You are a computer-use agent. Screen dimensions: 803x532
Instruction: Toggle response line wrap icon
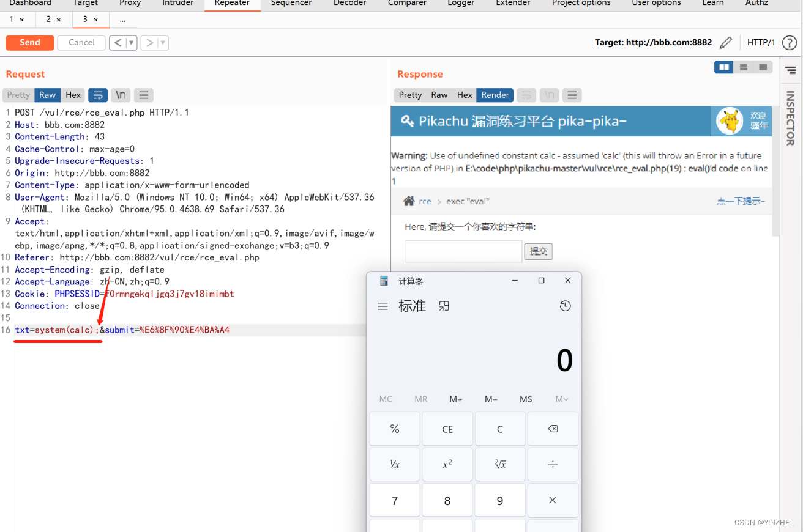tap(526, 95)
